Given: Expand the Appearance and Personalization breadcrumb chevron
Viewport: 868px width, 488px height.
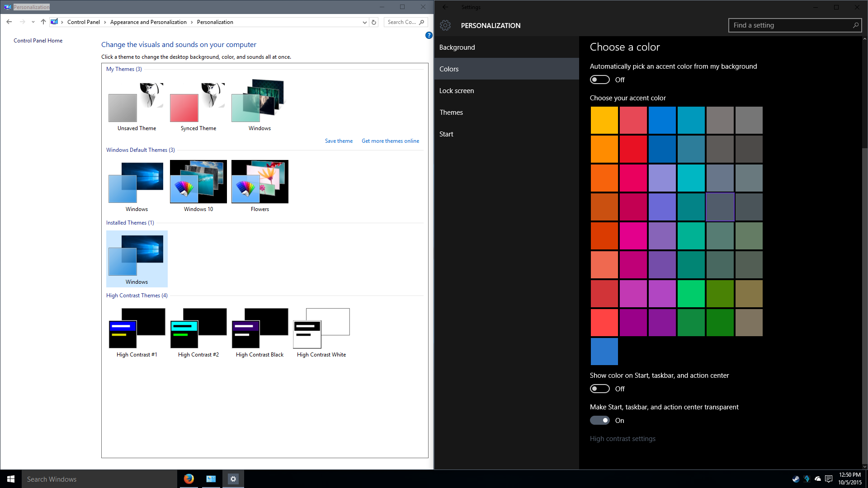Looking at the screenshot, I should coord(192,22).
